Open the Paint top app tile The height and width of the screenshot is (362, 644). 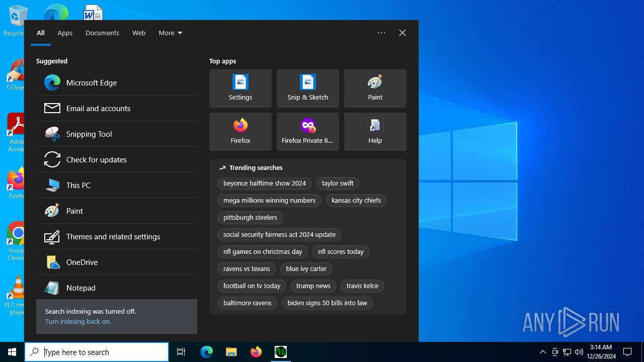point(375,88)
